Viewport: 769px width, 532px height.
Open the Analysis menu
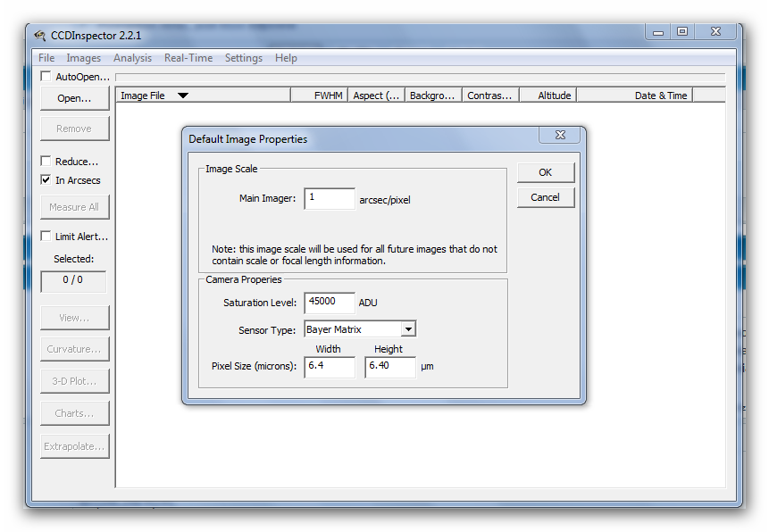pos(132,58)
